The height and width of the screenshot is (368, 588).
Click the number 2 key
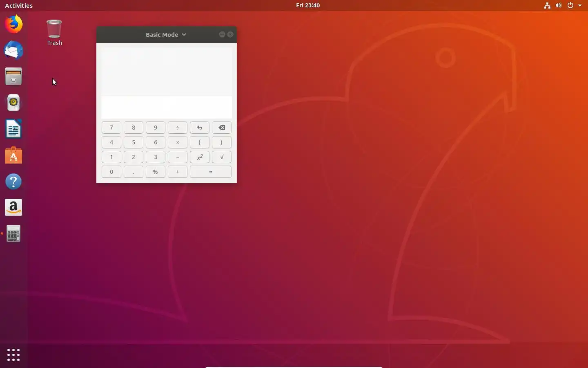click(134, 157)
